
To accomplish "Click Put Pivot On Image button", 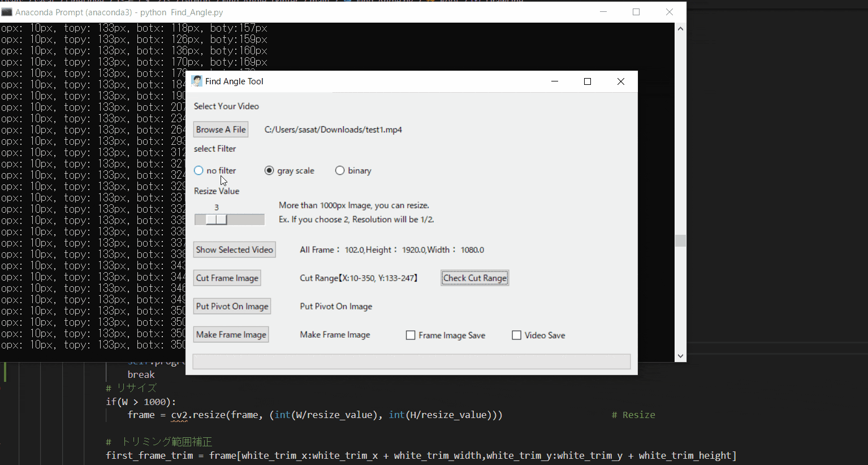I will click(232, 306).
